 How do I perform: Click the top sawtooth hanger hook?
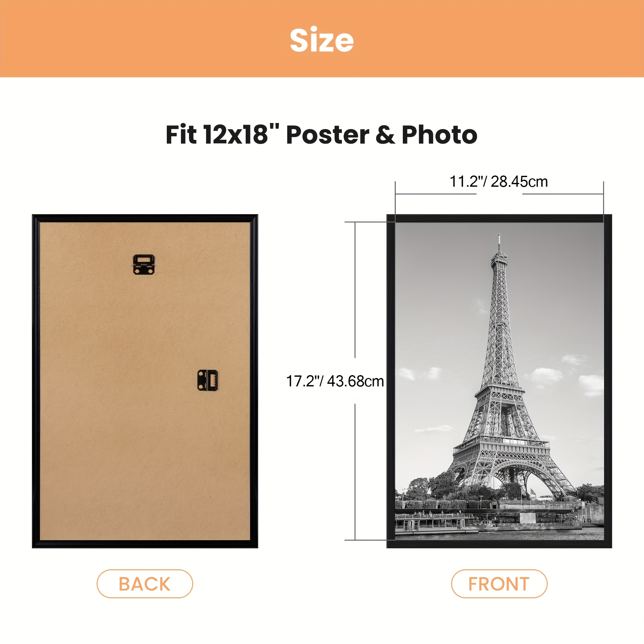(x=144, y=265)
